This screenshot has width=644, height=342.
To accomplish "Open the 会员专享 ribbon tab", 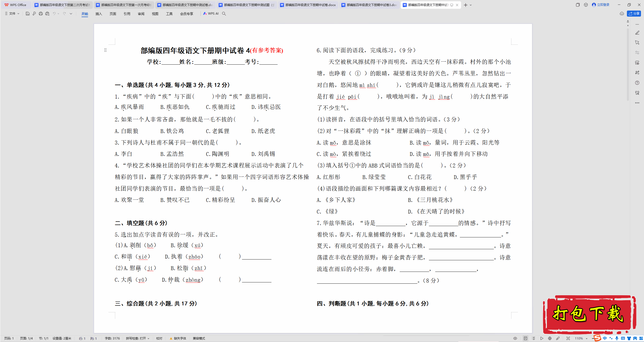I will click(x=186, y=14).
